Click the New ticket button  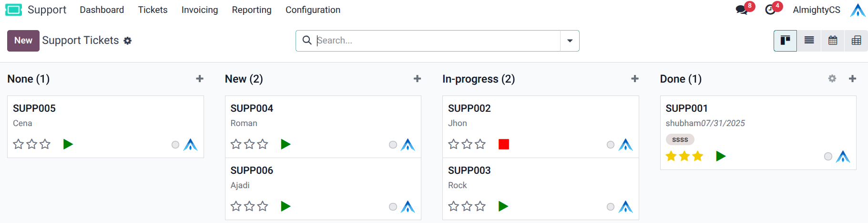pyautogui.click(x=23, y=41)
